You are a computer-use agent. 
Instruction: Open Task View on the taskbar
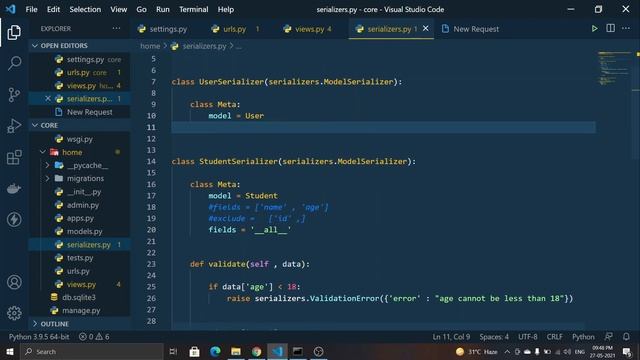point(173,351)
